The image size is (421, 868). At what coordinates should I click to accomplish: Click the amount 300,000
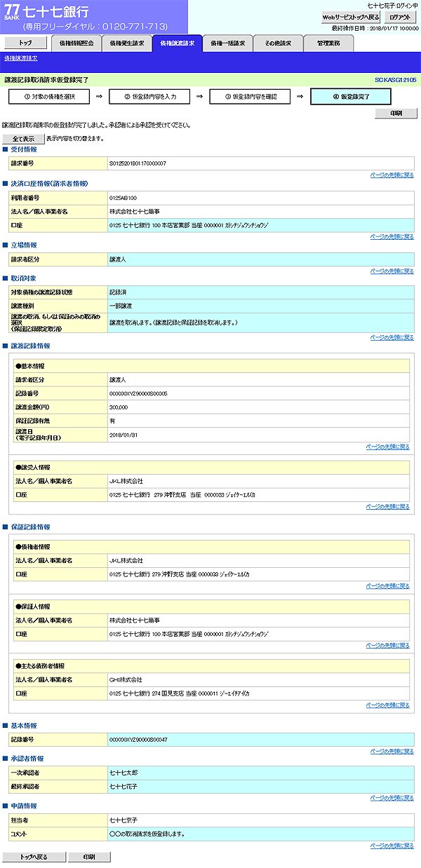tap(119, 407)
